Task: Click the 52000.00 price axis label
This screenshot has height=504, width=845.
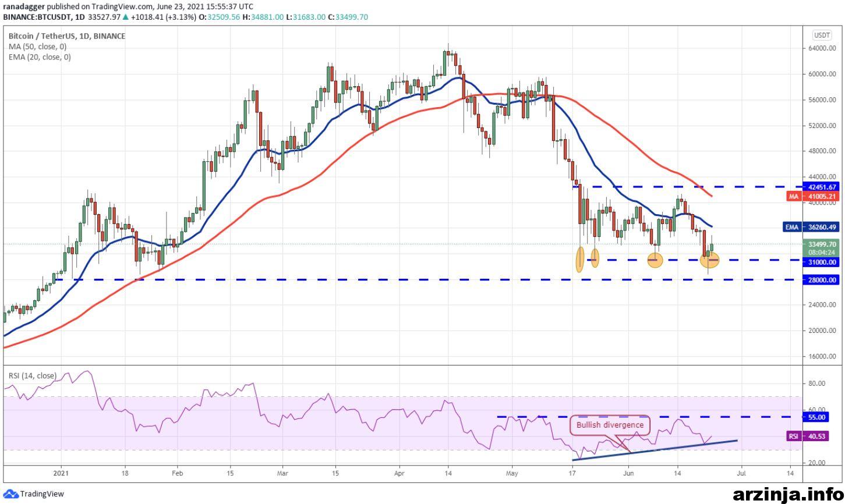Action: click(x=822, y=125)
